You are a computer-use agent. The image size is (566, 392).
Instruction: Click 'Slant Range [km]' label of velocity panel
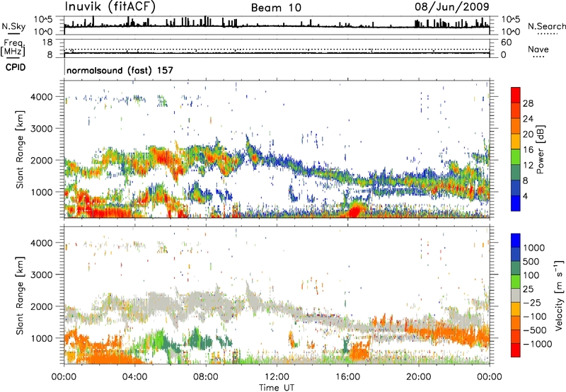point(20,296)
